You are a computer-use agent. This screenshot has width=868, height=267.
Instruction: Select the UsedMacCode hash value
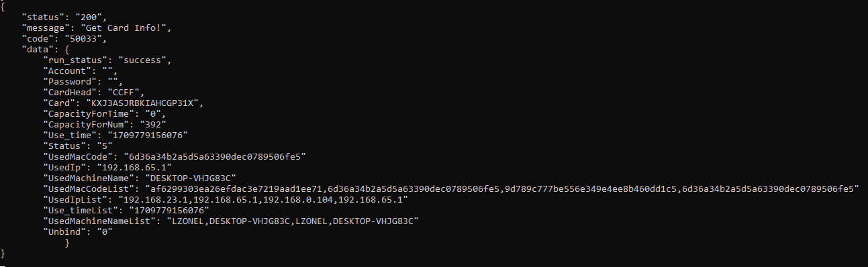coord(216,156)
